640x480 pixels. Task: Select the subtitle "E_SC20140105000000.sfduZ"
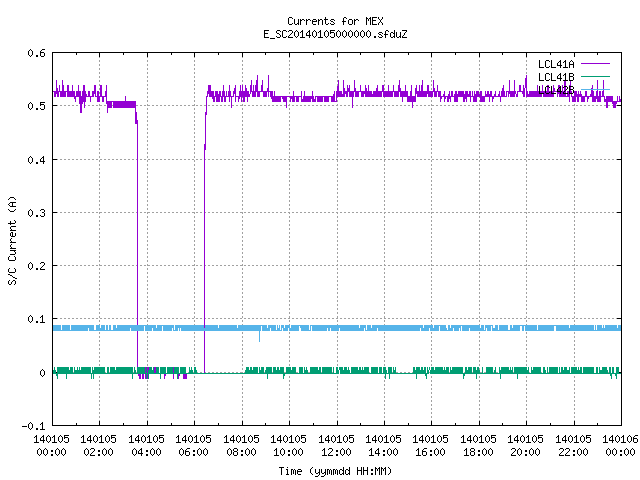(335, 34)
